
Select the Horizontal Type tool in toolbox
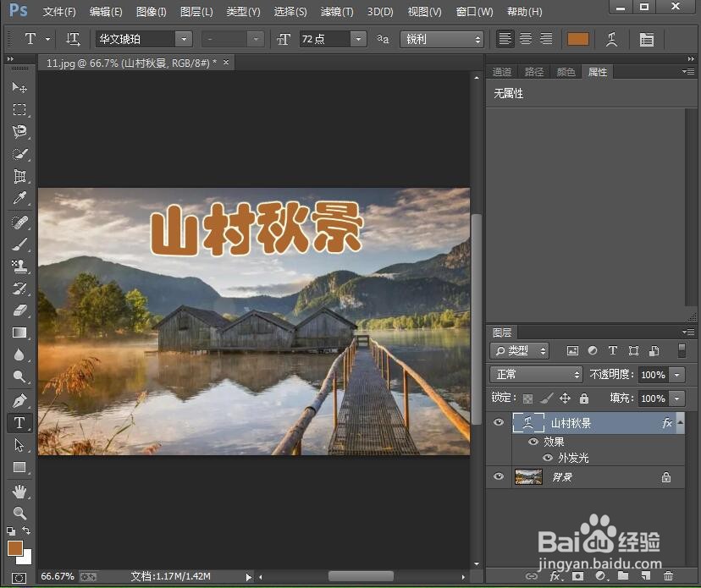click(19, 423)
